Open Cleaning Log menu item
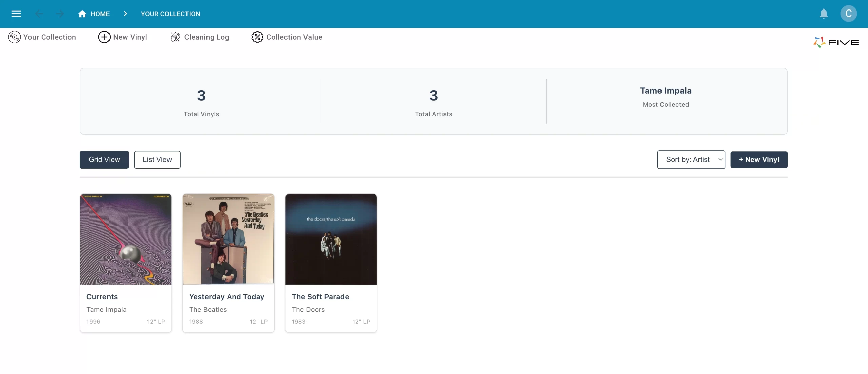 tap(206, 37)
